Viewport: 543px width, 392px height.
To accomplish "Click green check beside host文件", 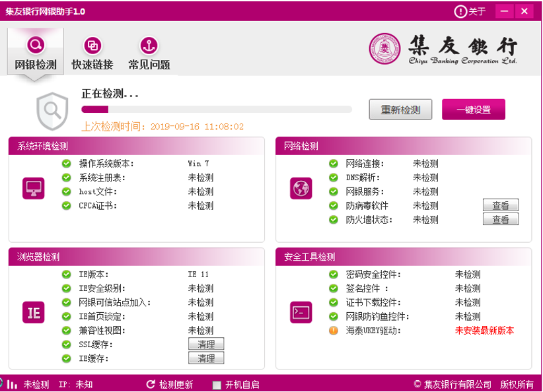I will [x=67, y=191].
